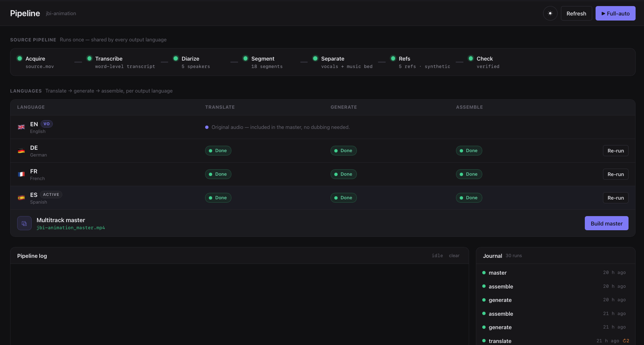644x345 pixels.
Task: Click the Transcribe step status dot
Action: click(89, 59)
